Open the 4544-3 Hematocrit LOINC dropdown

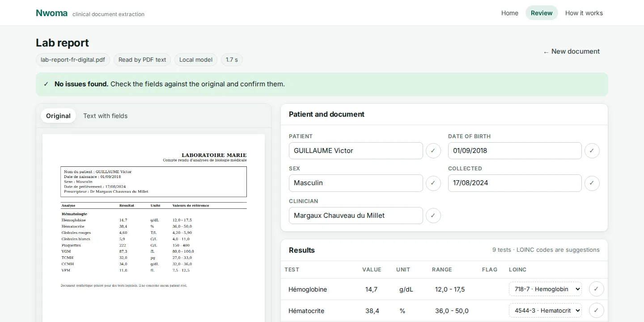545,310
